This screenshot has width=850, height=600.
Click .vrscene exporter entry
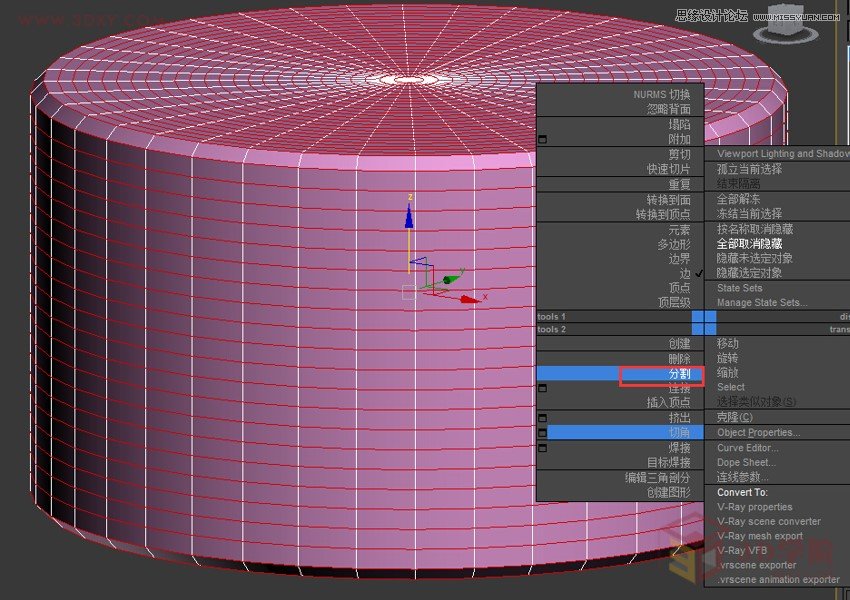[x=757, y=565]
